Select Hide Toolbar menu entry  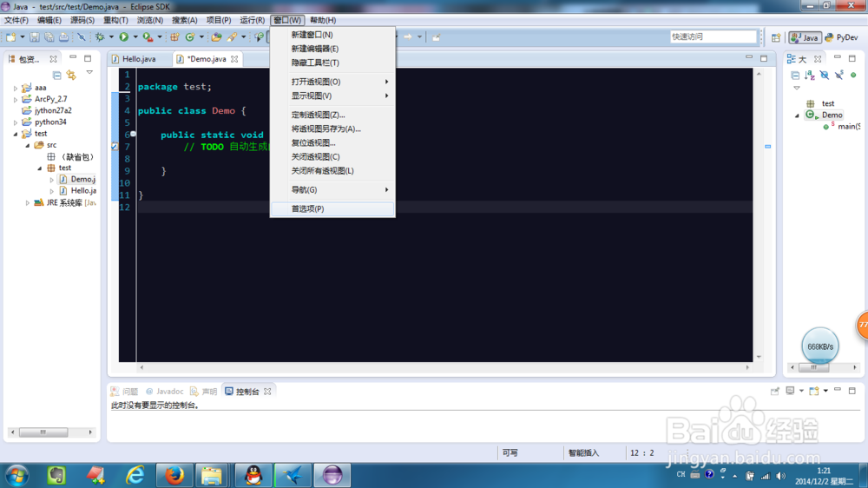tap(332, 63)
